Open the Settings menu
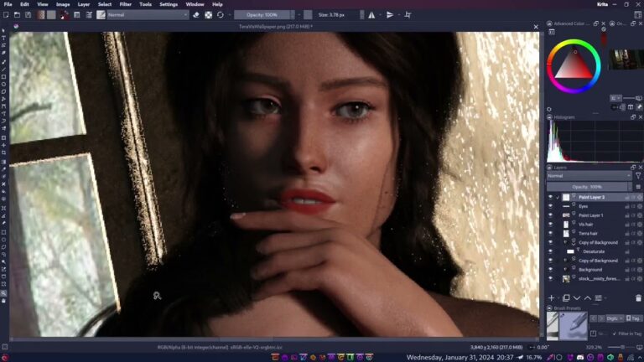This screenshot has height=362, width=644. point(169,4)
